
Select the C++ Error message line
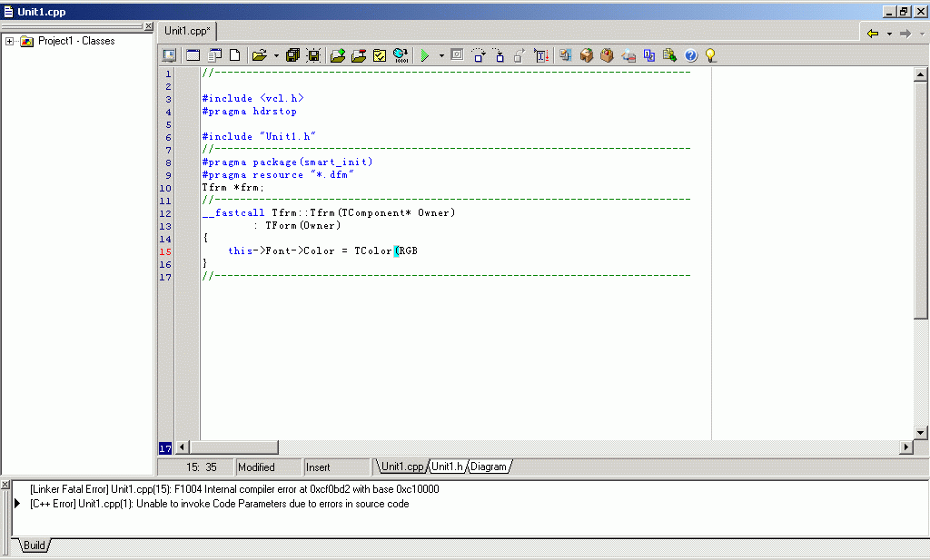coord(220,504)
